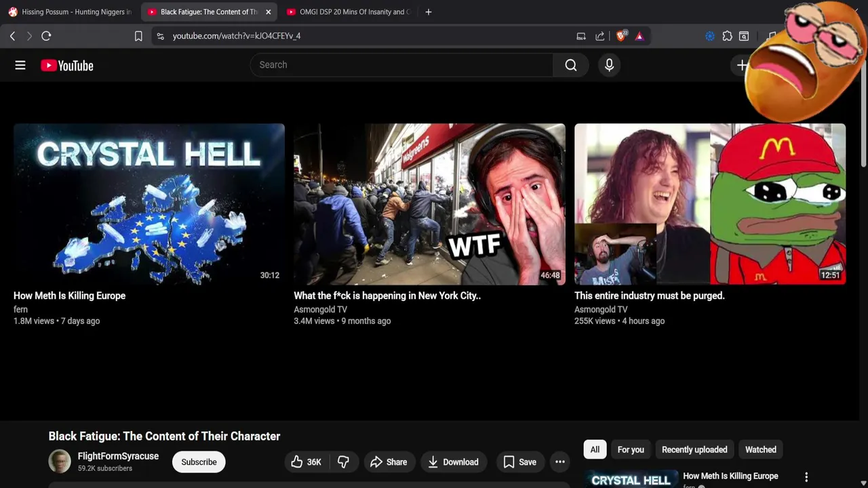Click the YouTube Search box

coord(401,65)
